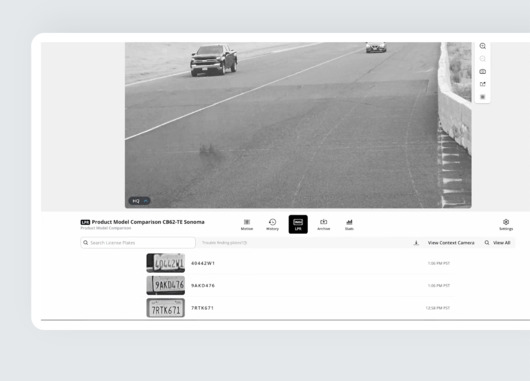Select the 40442W1 plate entry
This screenshot has width=530, height=381.
point(300,263)
